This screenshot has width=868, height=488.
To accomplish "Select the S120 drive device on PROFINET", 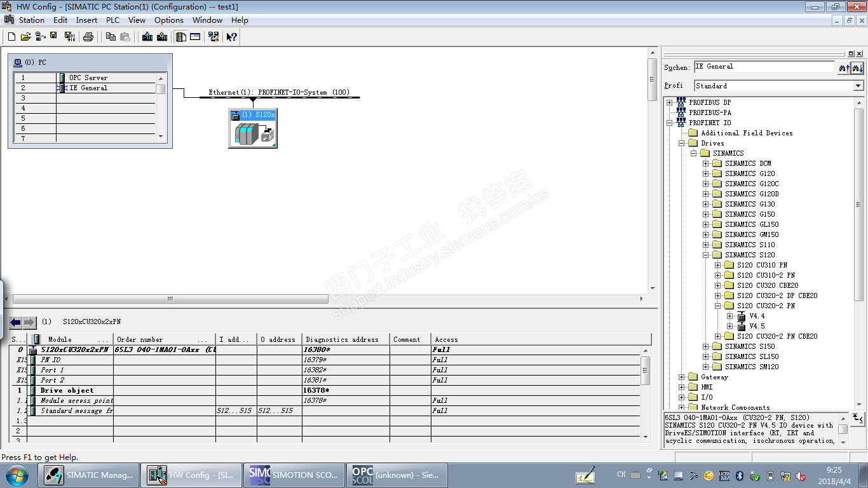I will [253, 128].
